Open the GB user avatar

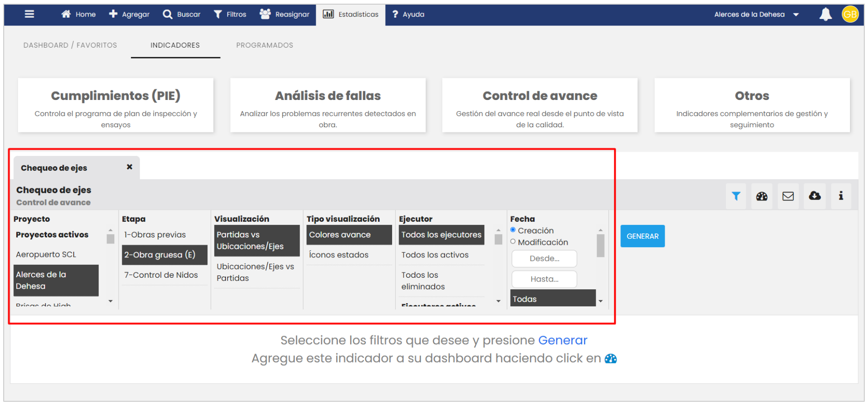(850, 14)
